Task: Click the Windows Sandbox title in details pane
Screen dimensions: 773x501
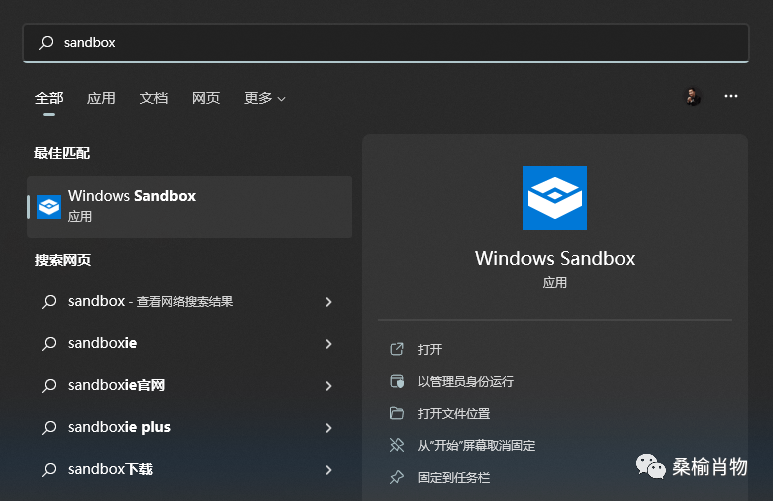Action: tap(555, 258)
